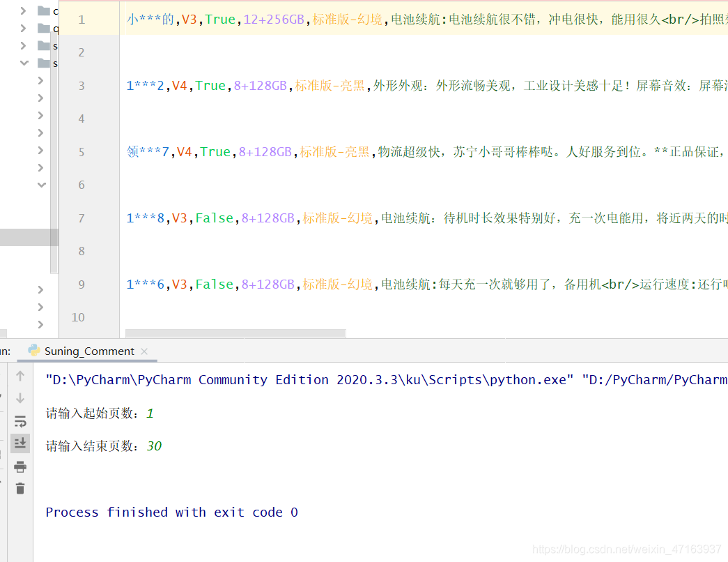Click line number 1 in gutter

pos(82,20)
